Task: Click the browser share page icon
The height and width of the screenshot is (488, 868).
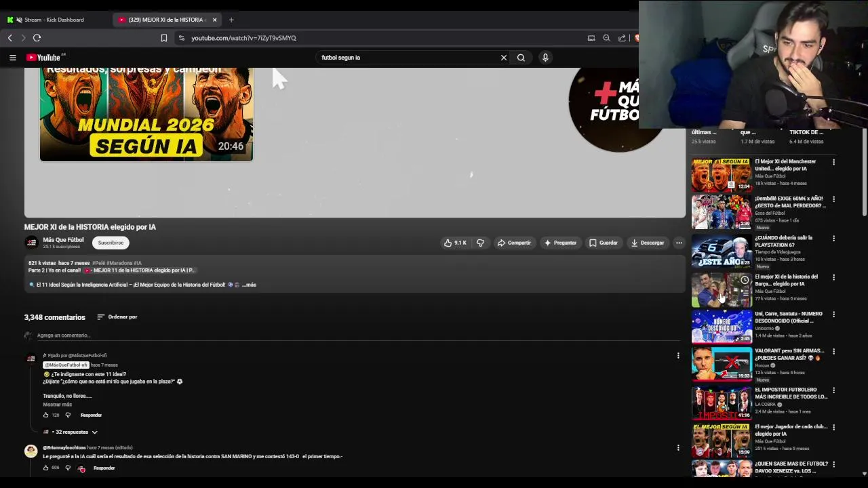Action: [x=622, y=38]
